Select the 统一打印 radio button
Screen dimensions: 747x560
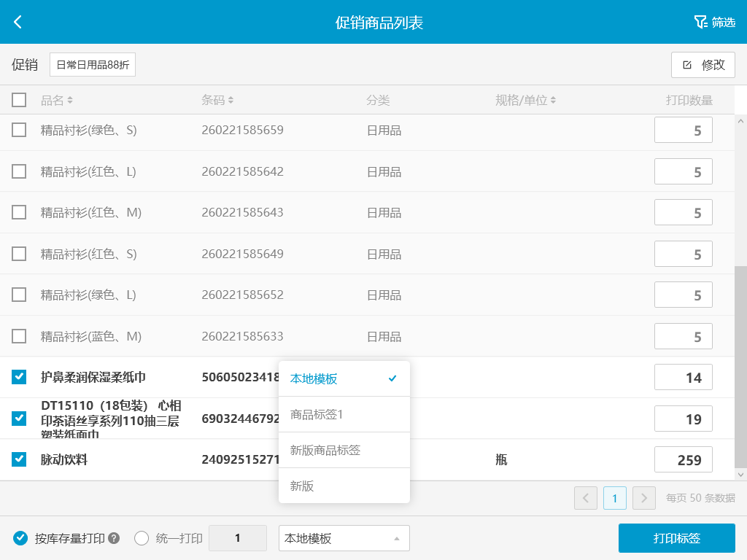(142, 538)
